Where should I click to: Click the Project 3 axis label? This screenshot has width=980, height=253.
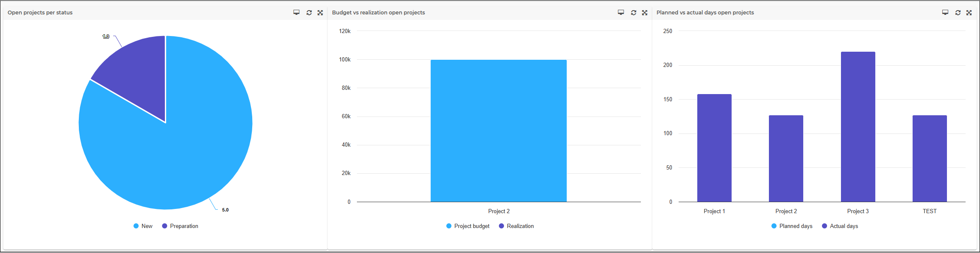(x=858, y=211)
